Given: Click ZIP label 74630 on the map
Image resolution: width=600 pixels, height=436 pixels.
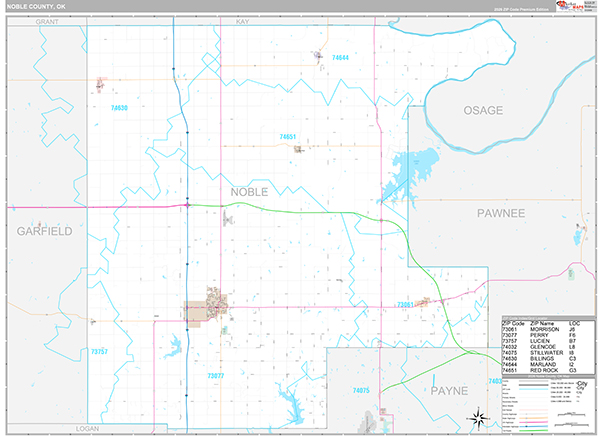Looking at the screenshot, I should (x=119, y=108).
